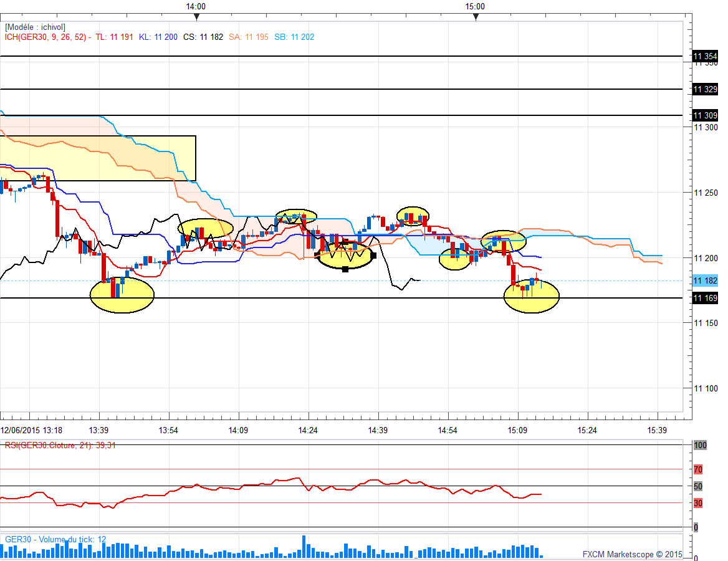Click the 11 150 price axis label
This screenshot has width=728, height=561.
pyautogui.click(x=706, y=324)
